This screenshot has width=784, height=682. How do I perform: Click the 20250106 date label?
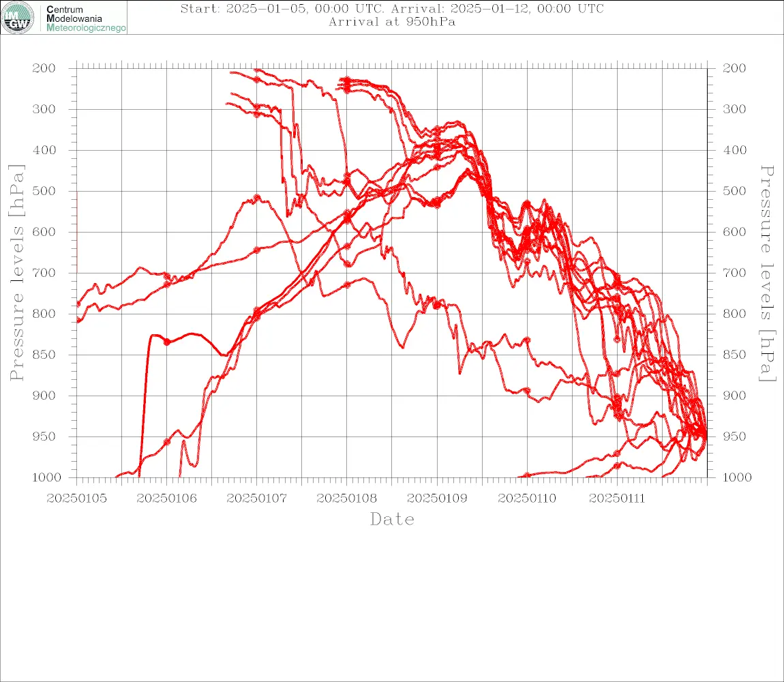(166, 499)
